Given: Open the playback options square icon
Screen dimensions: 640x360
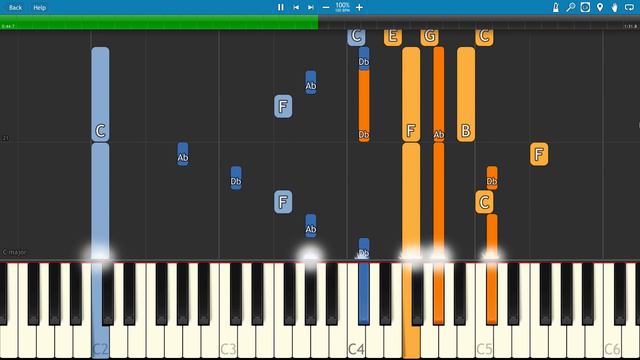Looking at the screenshot, I should pos(585,7).
